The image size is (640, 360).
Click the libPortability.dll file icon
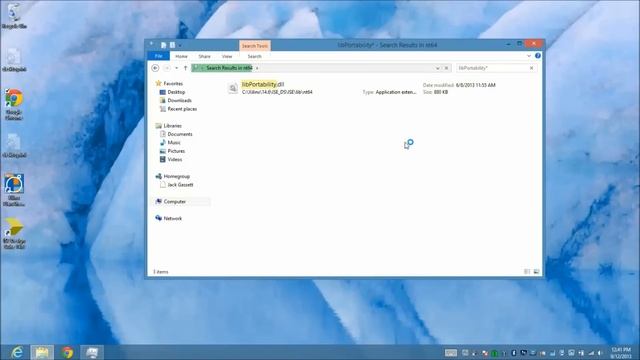(233, 88)
